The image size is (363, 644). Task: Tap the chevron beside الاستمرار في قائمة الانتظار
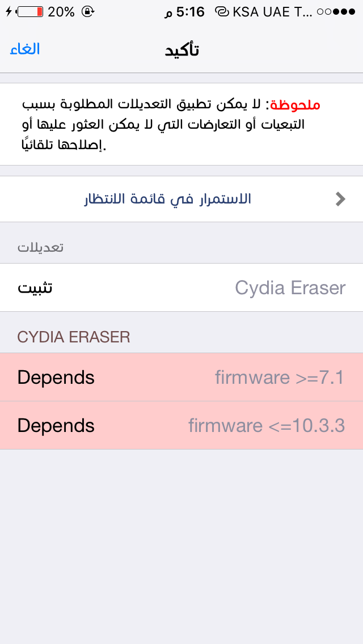(340, 199)
